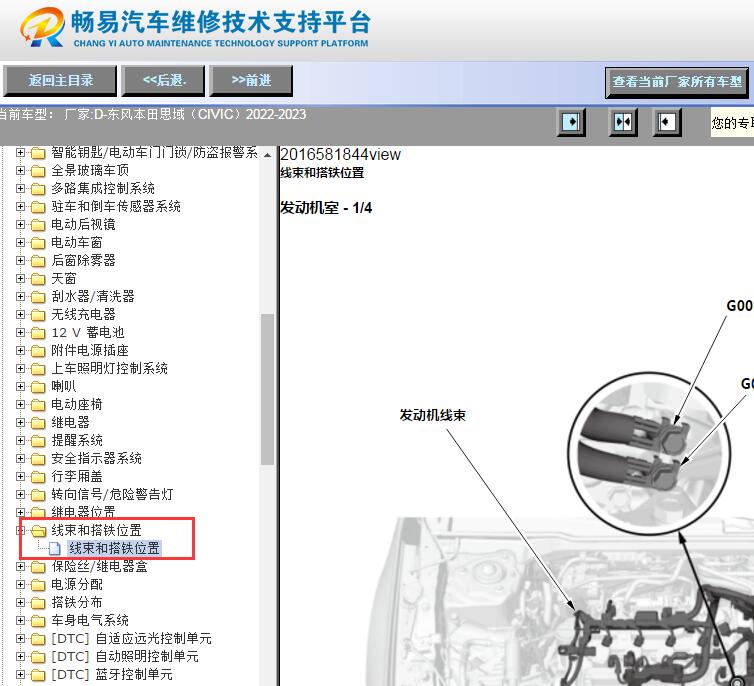The height and width of the screenshot is (686, 754).
Task: Click the 12 V 蓄电池 folder icon
Action: [x=38, y=333]
